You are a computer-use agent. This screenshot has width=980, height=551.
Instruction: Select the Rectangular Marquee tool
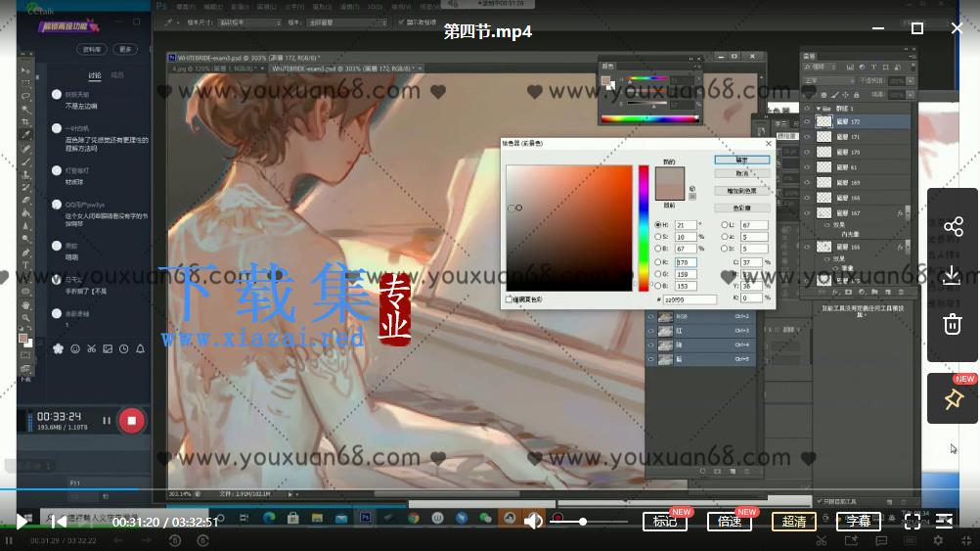click(x=25, y=83)
